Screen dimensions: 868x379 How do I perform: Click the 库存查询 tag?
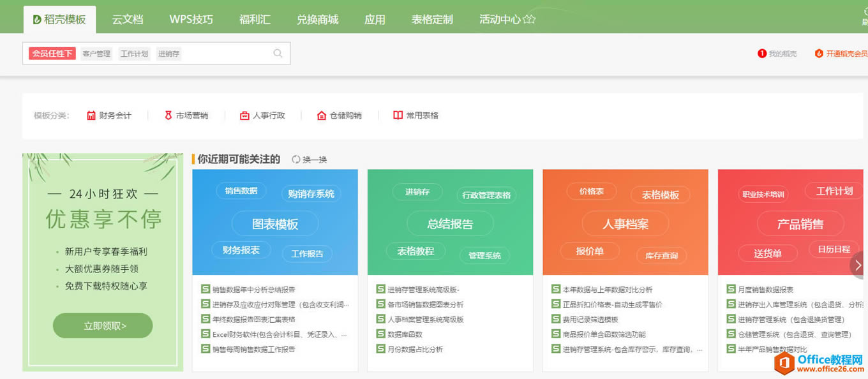tap(661, 255)
